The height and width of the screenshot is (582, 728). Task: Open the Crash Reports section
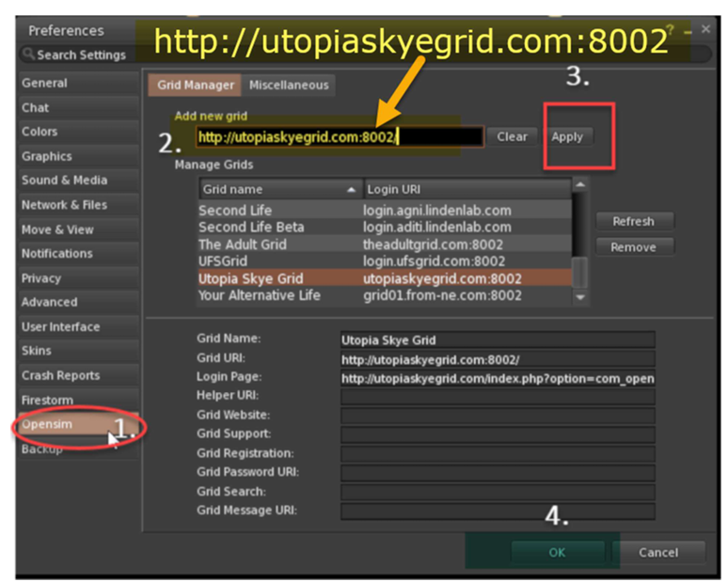click(x=79, y=375)
